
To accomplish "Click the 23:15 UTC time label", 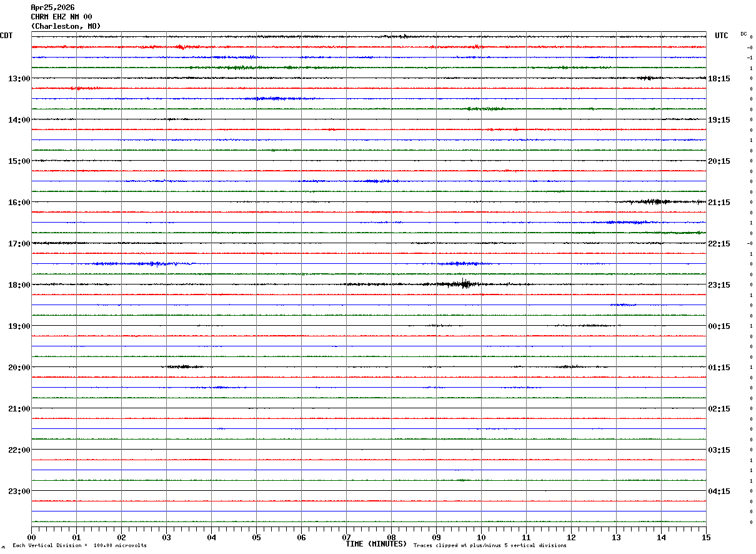I will pyautogui.click(x=719, y=285).
